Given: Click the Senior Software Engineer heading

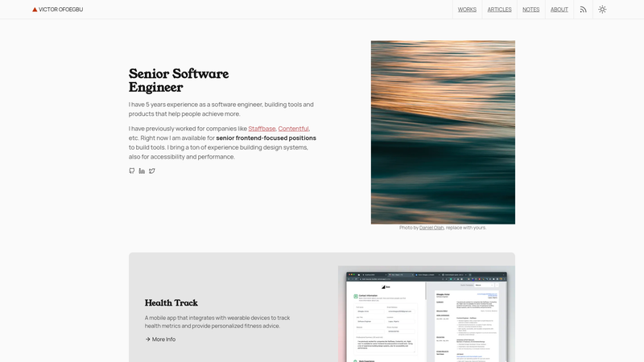Looking at the screenshot, I should (179, 80).
